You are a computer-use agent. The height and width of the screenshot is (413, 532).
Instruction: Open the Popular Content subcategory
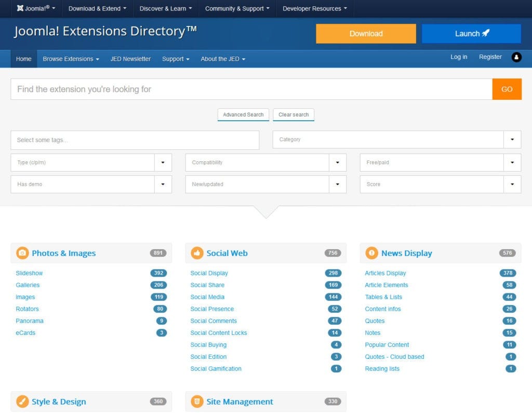click(x=387, y=345)
